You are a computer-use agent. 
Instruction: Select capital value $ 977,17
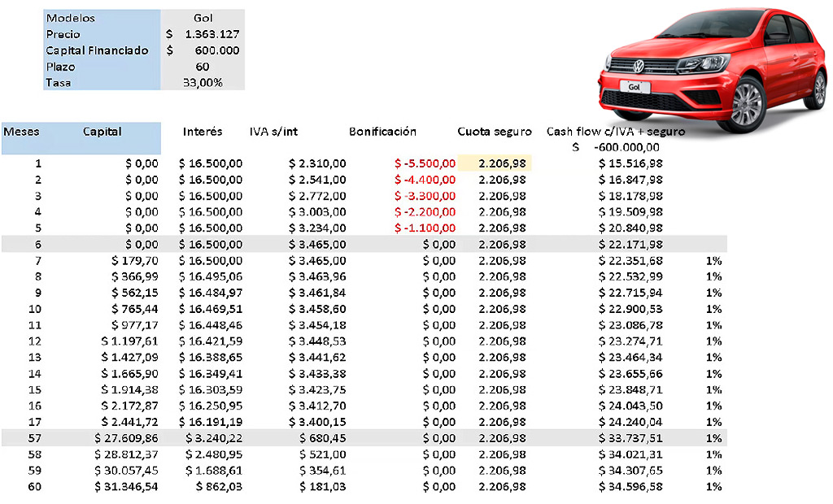(135, 325)
